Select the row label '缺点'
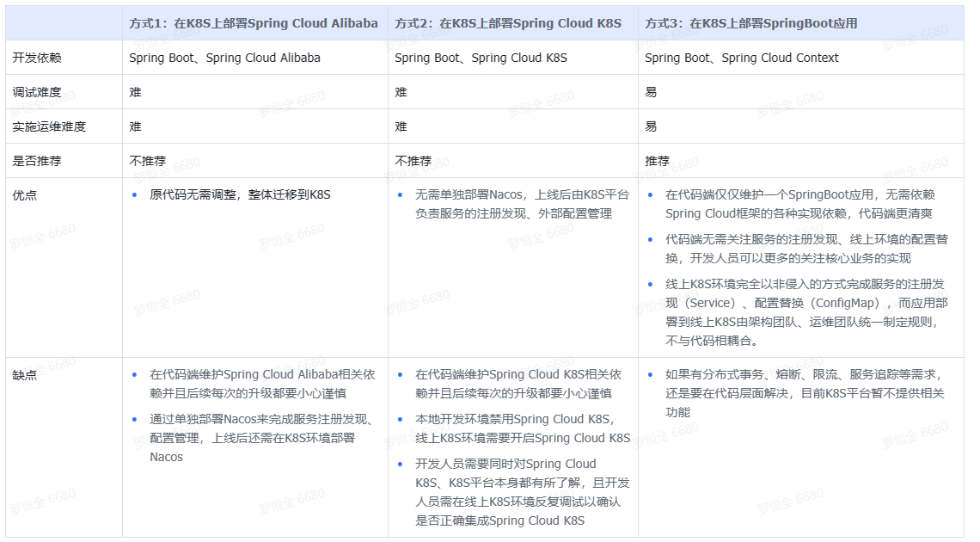The width and height of the screenshot is (980, 542). point(24,376)
